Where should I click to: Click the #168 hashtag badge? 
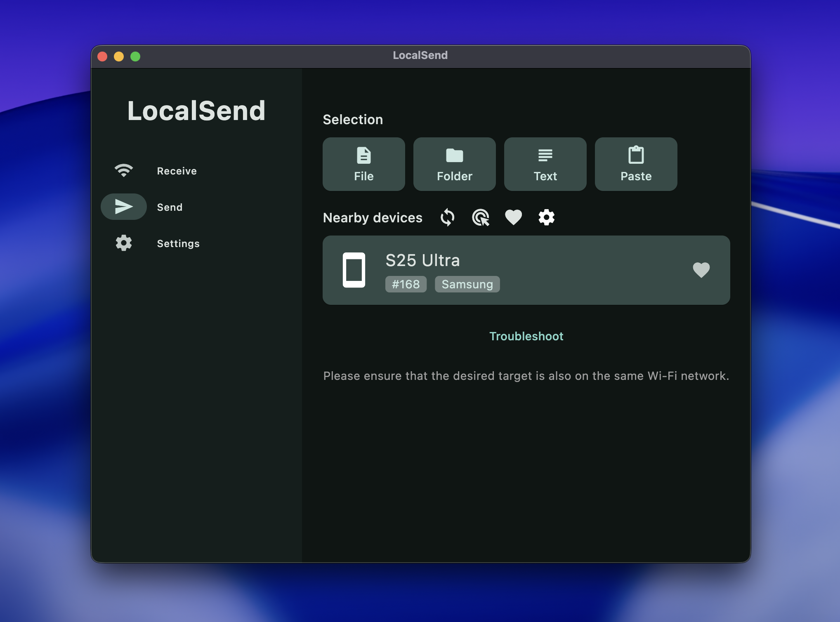(x=406, y=284)
